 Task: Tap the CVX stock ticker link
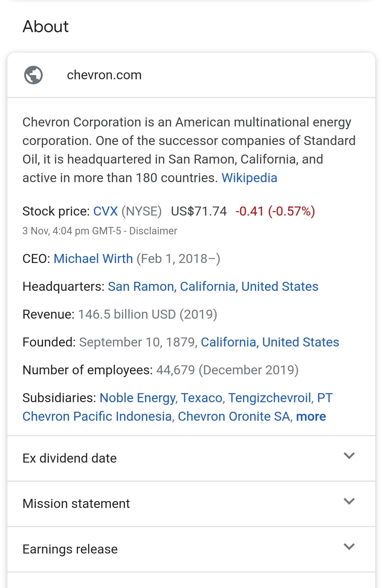coord(105,211)
